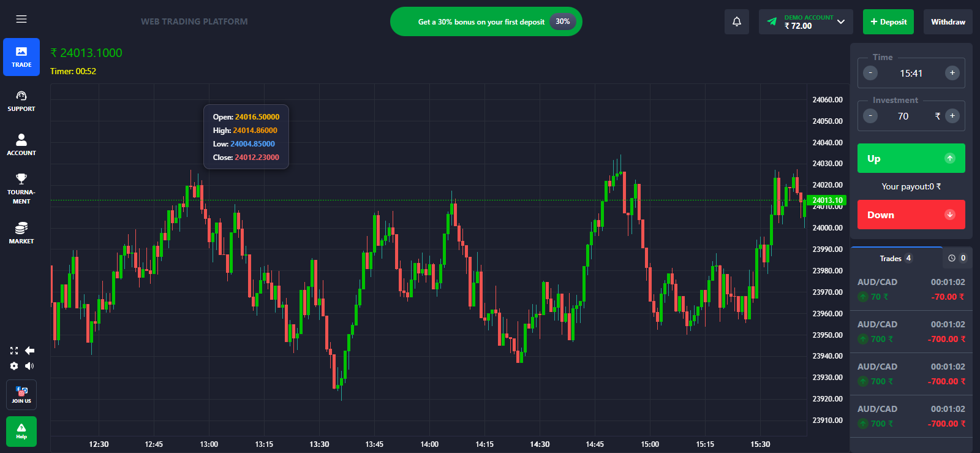Click the Join Us social icon
The width and height of the screenshot is (980, 453).
pyautogui.click(x=21, y=395)
